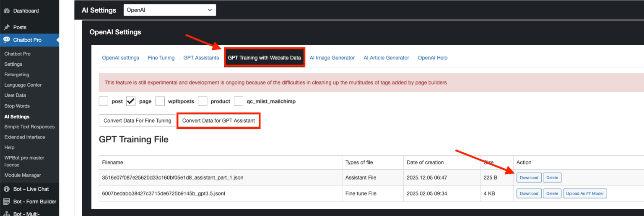Viewport: 644px width, 216px height.
Task: Check the qc_mlist_mailchimp checkbox
Action: pos(239,101)
